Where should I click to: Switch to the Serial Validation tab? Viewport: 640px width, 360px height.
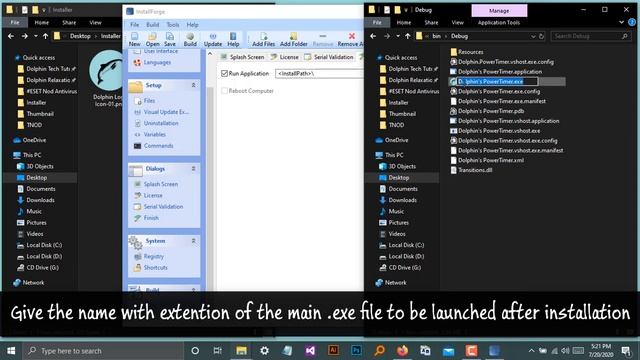click(x=329, y=57)
